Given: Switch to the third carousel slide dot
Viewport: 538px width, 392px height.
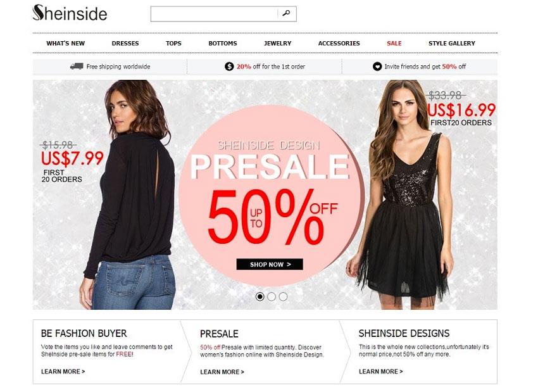Looking at the screenshot, I should tap(283, 296).
